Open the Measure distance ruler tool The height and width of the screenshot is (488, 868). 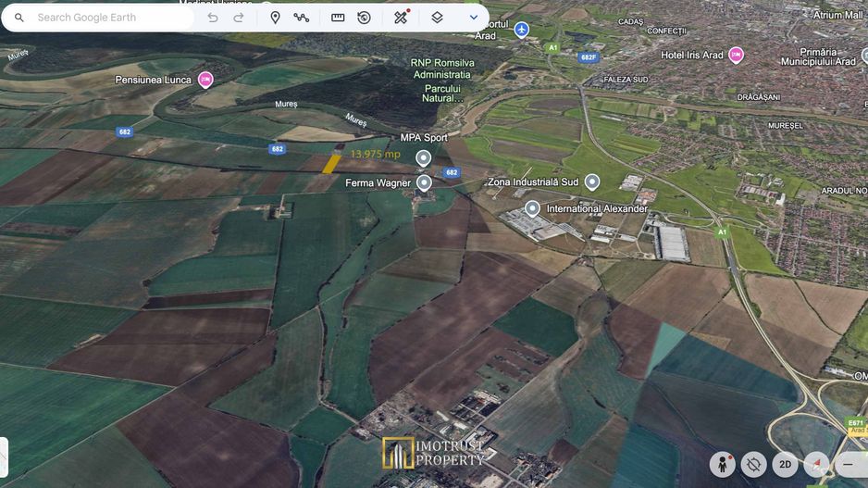(338, 18)
